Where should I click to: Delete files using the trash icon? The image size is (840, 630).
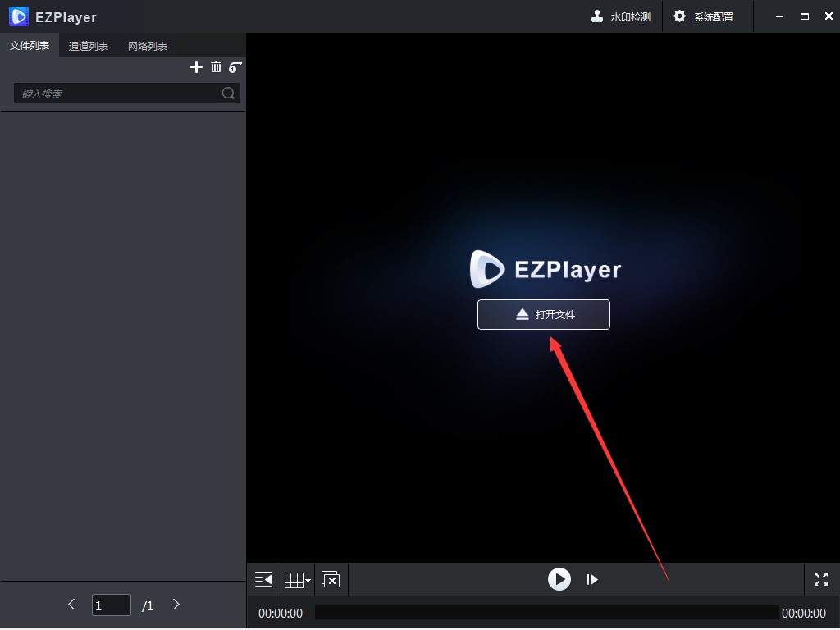point(216,66)
